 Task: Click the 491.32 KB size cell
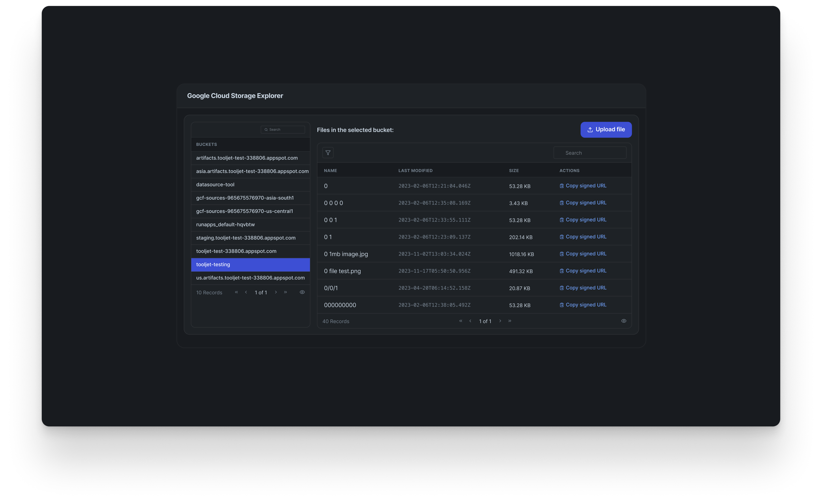click(x=521, y=271)
